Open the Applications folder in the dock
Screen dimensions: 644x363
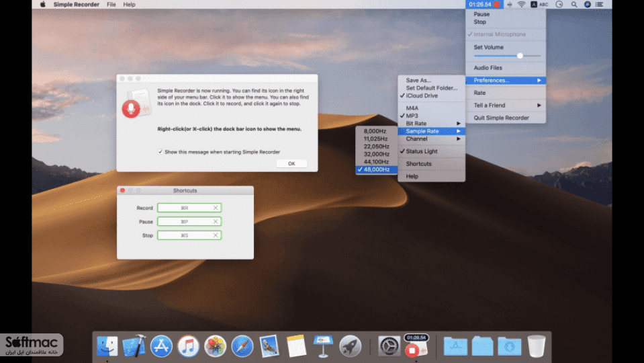pos(455,346)
